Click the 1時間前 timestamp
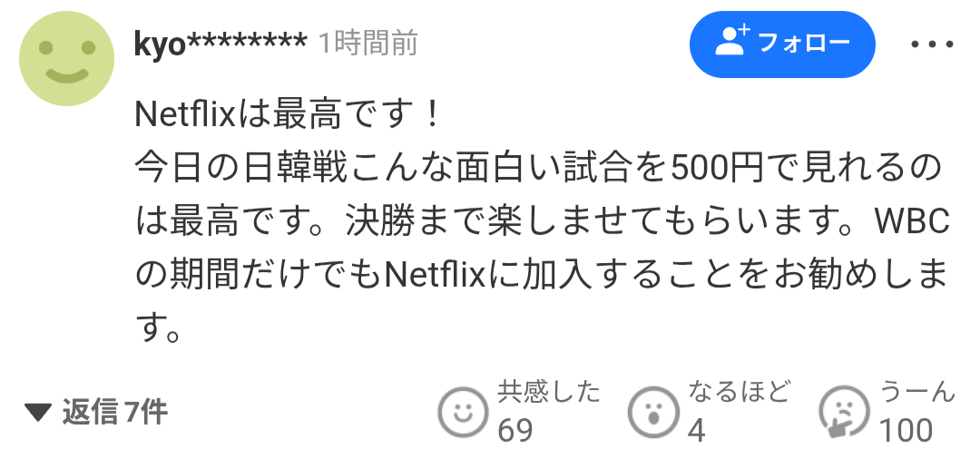This screenshot has height=458, width=980. click(368, 44)
